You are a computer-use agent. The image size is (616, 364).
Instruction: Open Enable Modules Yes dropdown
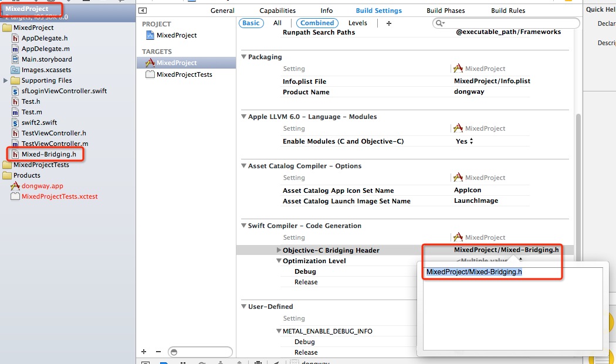pos(465,141)
